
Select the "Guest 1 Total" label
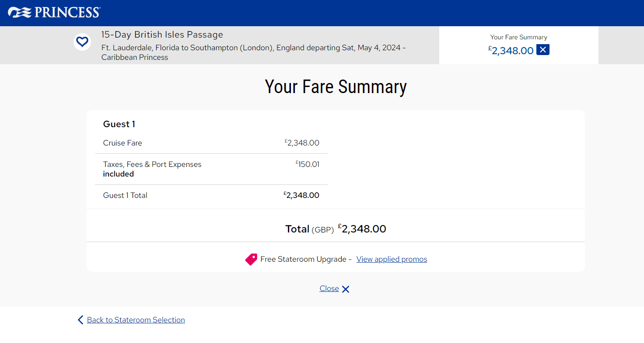[125, 195]
